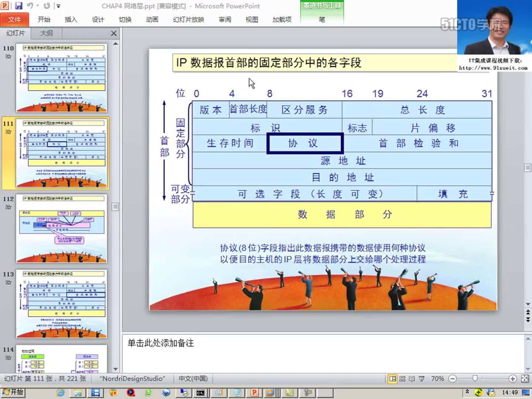Click the notes area to add notes
The image size is (532, 399).
(x=323, y=353)
